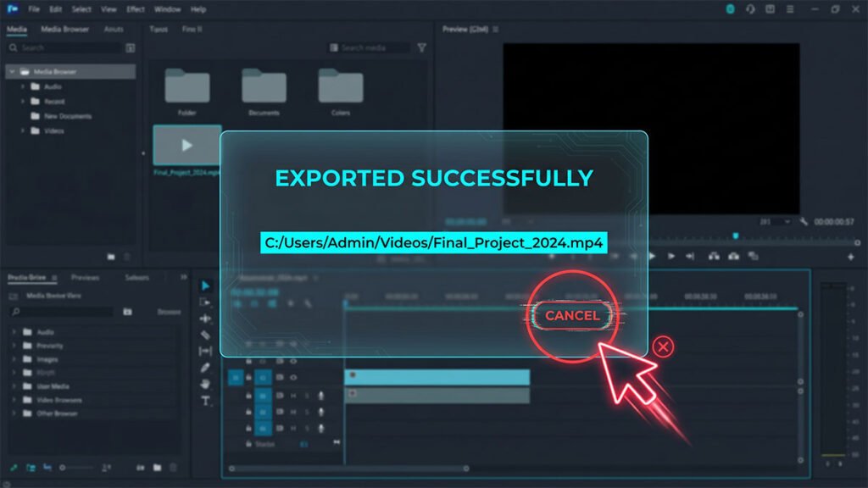Toggle lock on the top audio track
This screenshot has height=488, width=868.
click(x=248, y=396)
